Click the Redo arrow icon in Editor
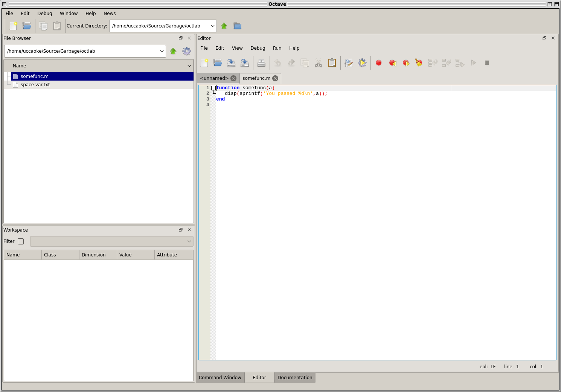This screenshot has height=392, width=561. pos(291,63)
